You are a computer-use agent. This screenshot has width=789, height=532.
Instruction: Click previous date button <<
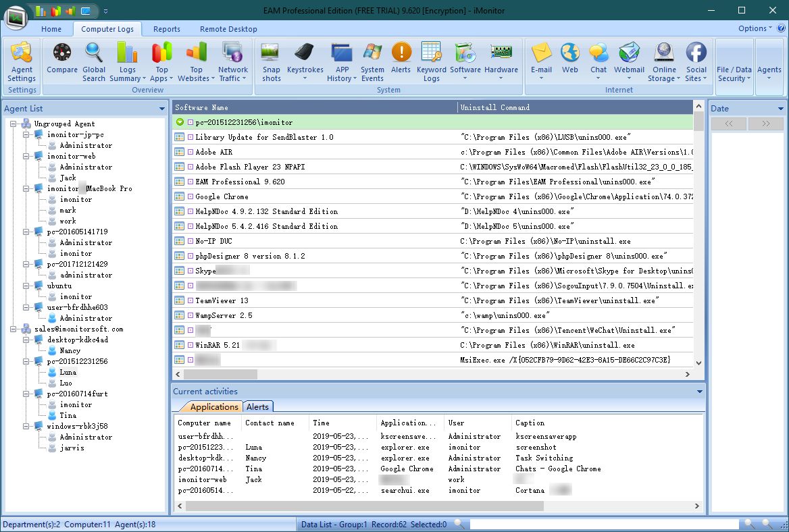(729, 124)
